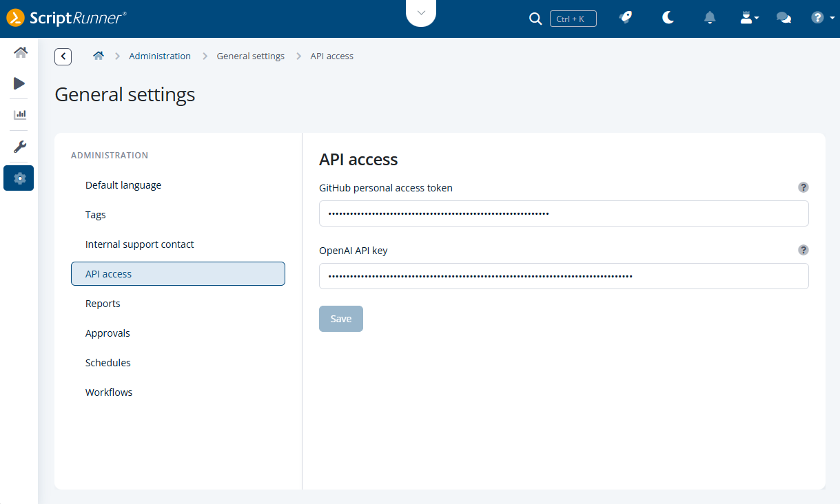This screenshot has width=840, height=504.
Task: Open the wrench tools icon in sidebar
Action: (20, 147)
